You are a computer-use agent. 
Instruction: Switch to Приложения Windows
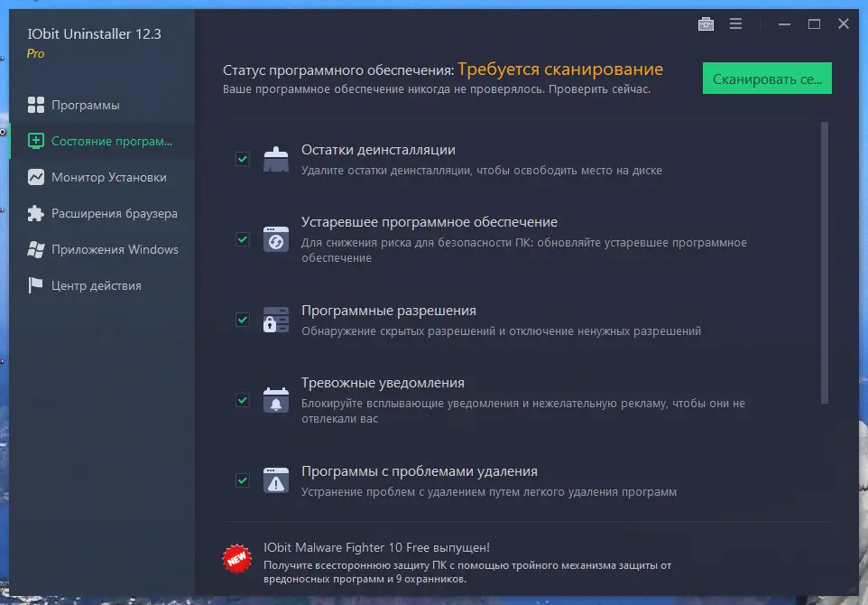tap(103, 249)
